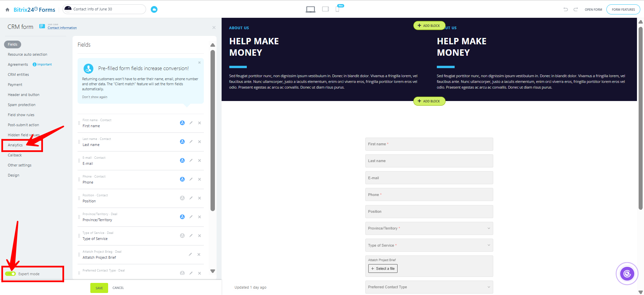The image size is (644, 295).
Task: Click Select a file button in preview
Action: coord(383,268)
